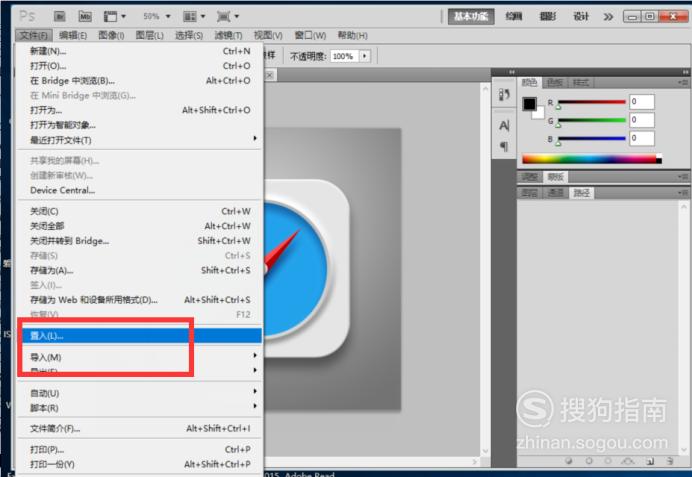Choose 打印一份(Y)
Viewport: 692px width, 477px height.
(140, 464)
